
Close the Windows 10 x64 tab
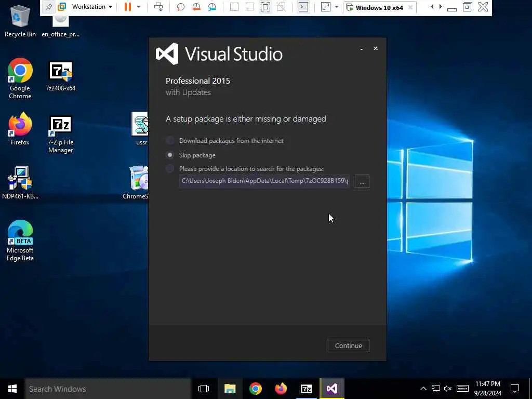(x=410, y=7)
